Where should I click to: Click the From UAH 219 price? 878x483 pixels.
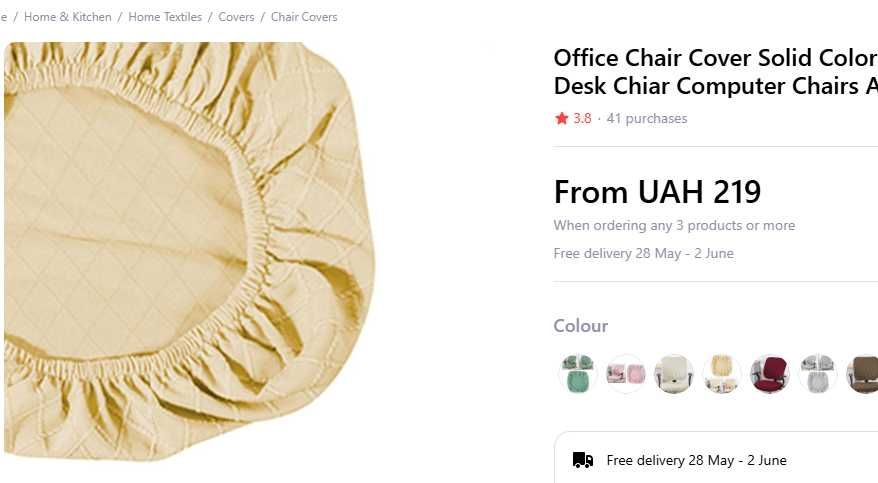point(657,191)
